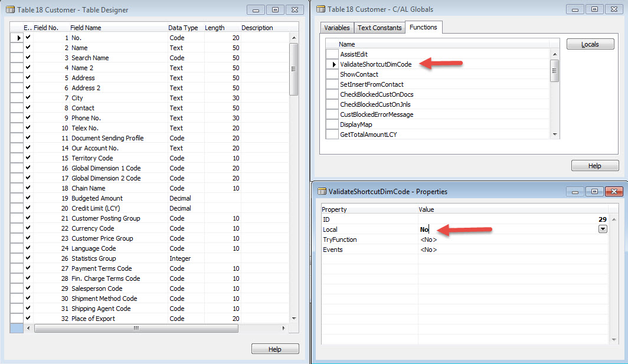Open the Local property dropdown
This screenshot has height=364, width=628.
603,229
